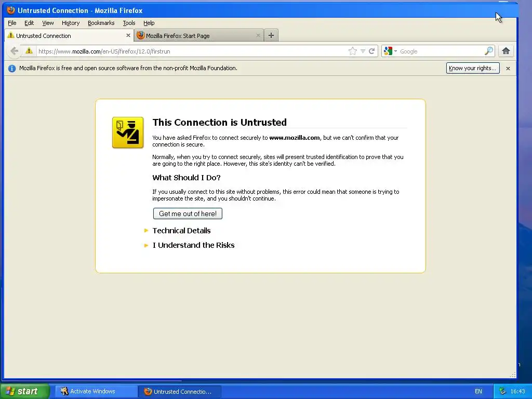
Task: Click Firefox logo in the title bar
Action: (11, 10)
